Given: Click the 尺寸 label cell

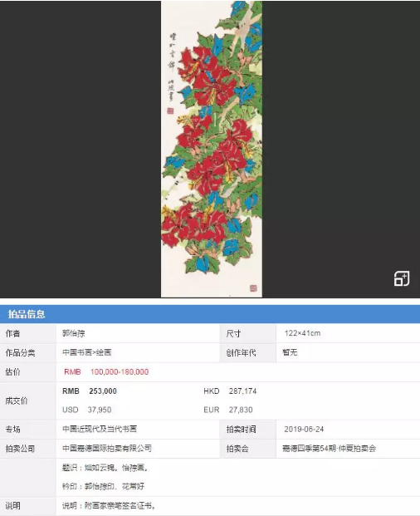Looking at the screenshot, I should [248, 333].
